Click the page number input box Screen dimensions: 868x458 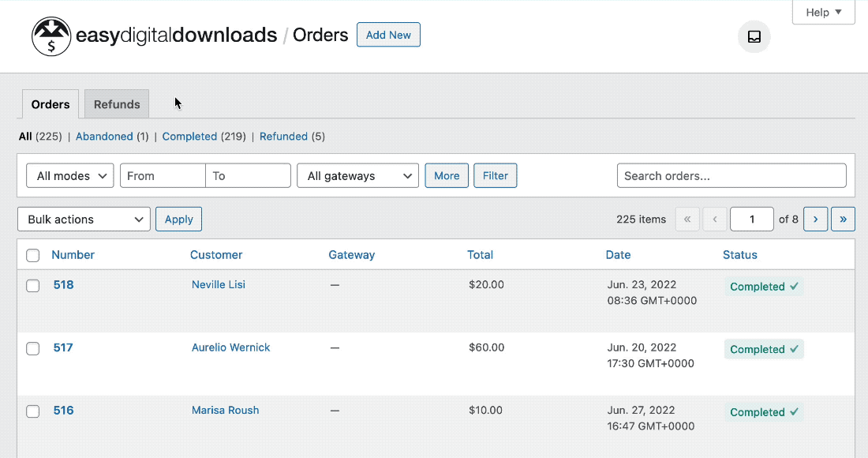click(751, 219)
